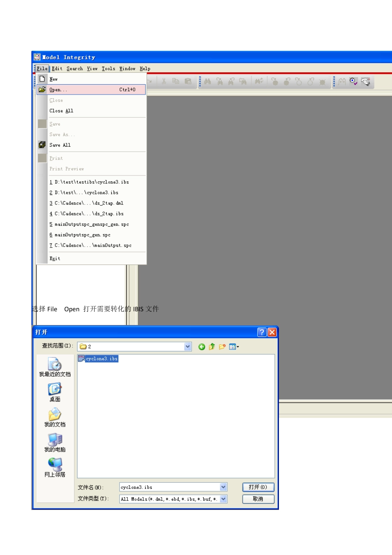The width and height of the screenshot is (392, 555).
Task: Expand the 文件名 filename dropdown arrow
Action: click(x=223, y=487)
